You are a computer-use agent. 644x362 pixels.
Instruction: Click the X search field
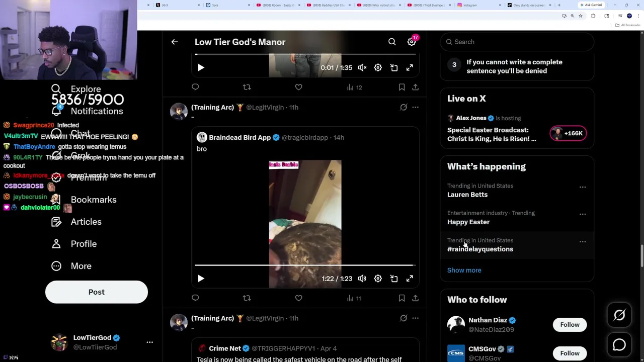click(x=517, y=42)
